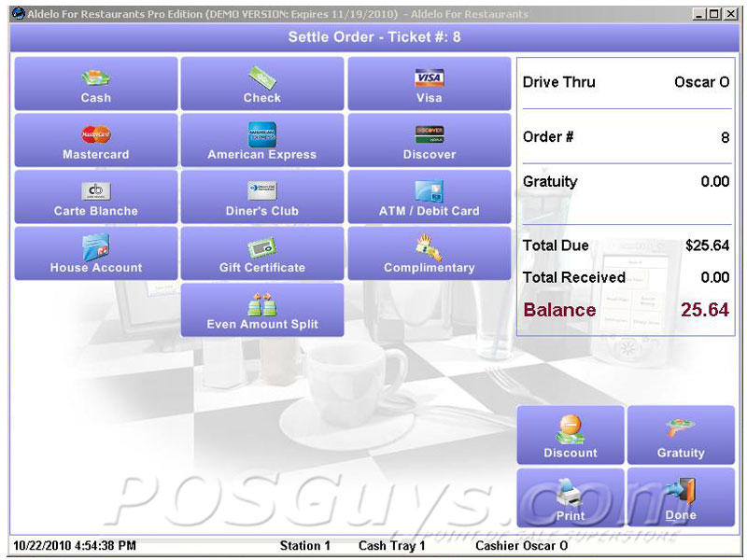The height and width of the screenshot is (560, 747).
Task: Apply a Discount using its icon
Action: click(571, 430)
